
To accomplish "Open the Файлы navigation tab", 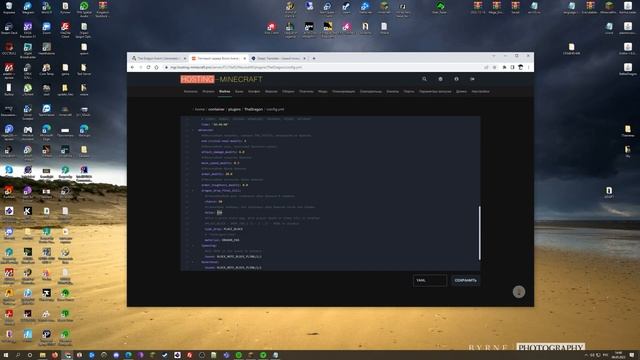I will 224,91.
